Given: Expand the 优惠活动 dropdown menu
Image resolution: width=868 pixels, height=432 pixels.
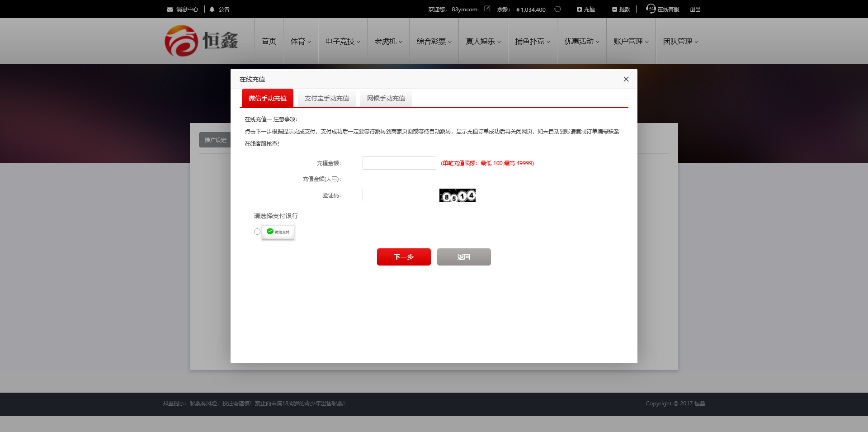Looking at the screenshot, I should pos(582,41).
